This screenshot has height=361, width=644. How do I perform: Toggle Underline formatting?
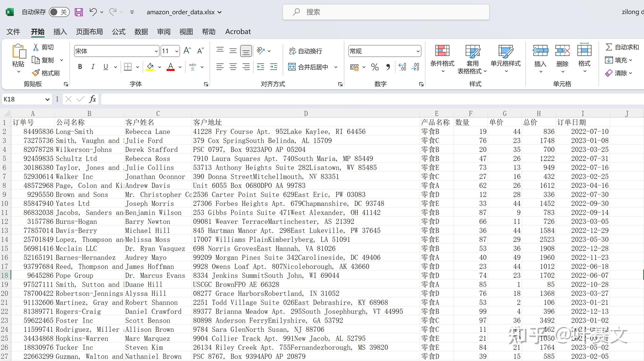[106, 67]
